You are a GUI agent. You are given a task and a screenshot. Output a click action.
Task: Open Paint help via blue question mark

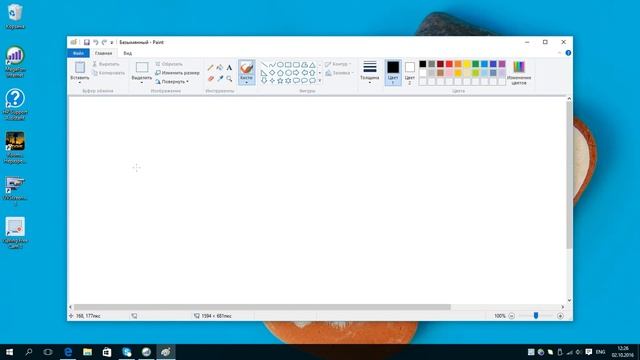(x=568, y=53)
